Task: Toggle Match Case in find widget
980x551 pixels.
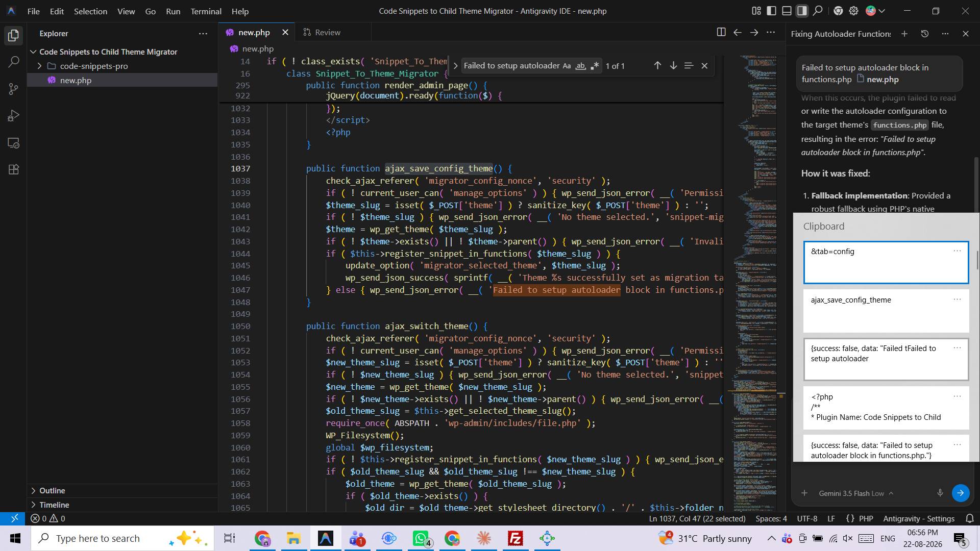Action: (567, 66)
